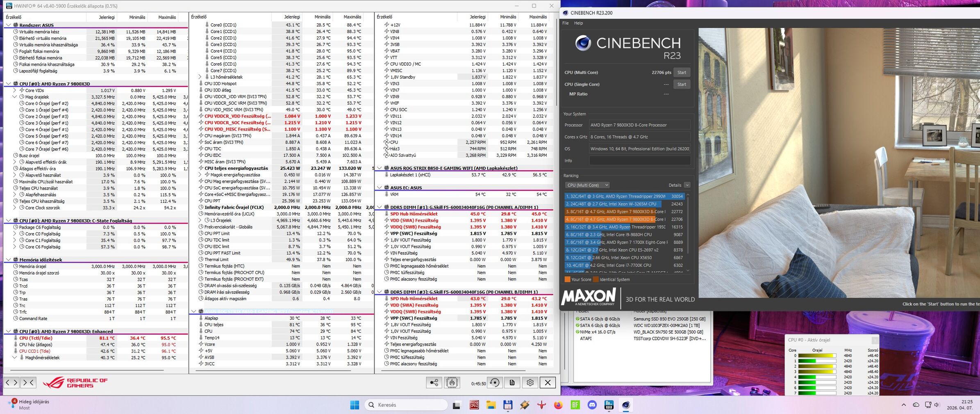Expand L3 hőmérsékletek row

coord(200,77)
